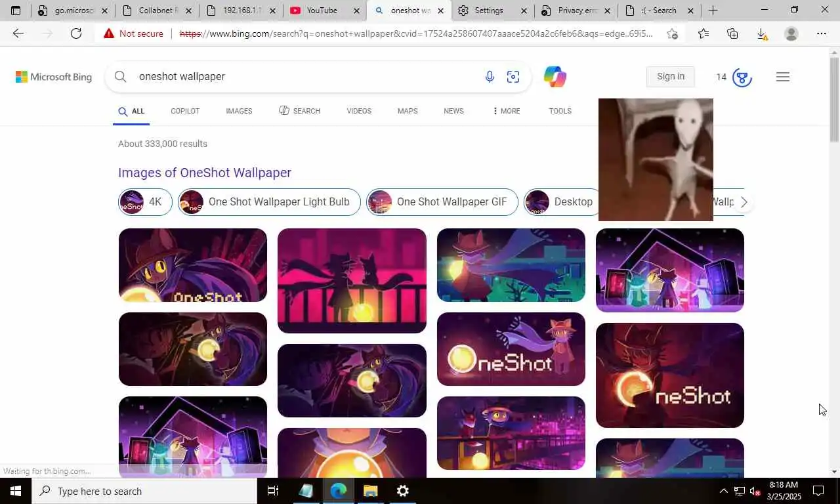Add this page to favorites star
This screenshot has height=504, width=840.
(x=672, y=33)
